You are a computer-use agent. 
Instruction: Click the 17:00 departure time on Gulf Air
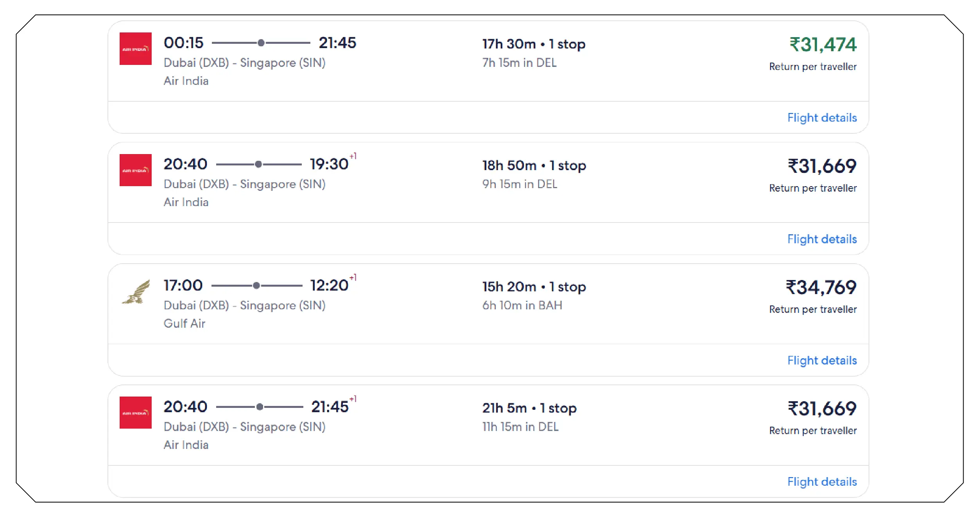[x=183, y=285]
